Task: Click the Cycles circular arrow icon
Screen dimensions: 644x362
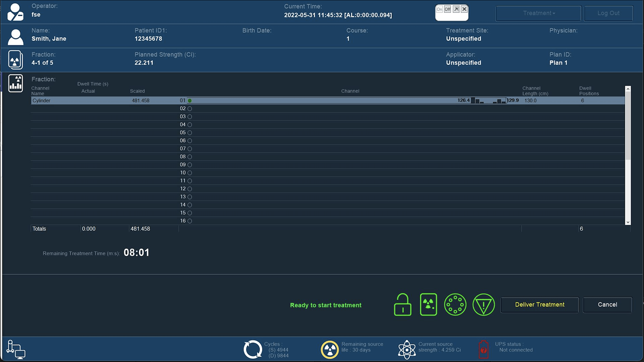Action: tap(253, 349)
